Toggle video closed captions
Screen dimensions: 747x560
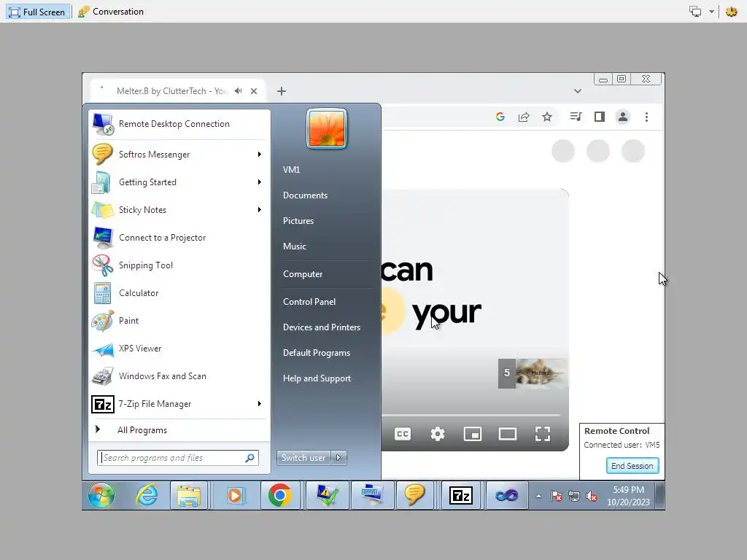(x=403, y=434)
